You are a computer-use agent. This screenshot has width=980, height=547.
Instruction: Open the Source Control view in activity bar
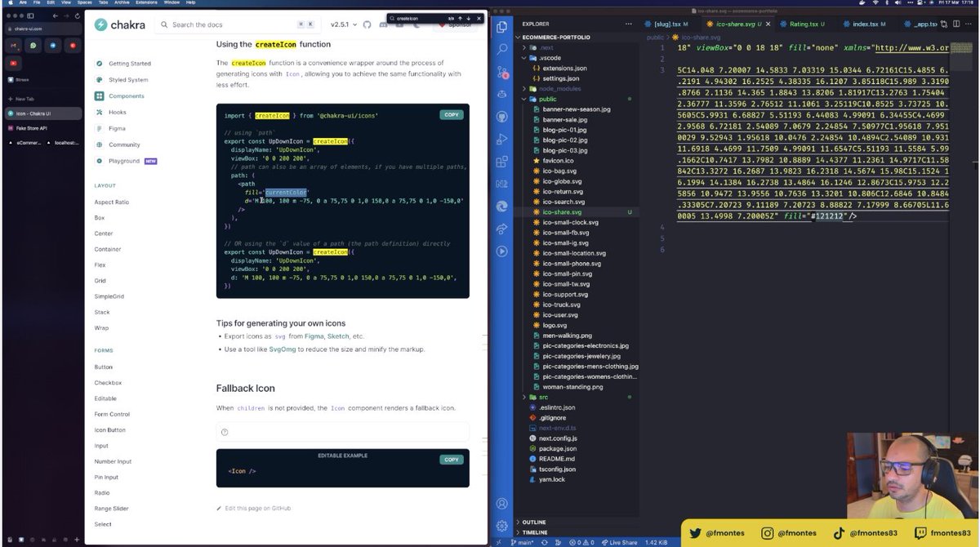502,73
